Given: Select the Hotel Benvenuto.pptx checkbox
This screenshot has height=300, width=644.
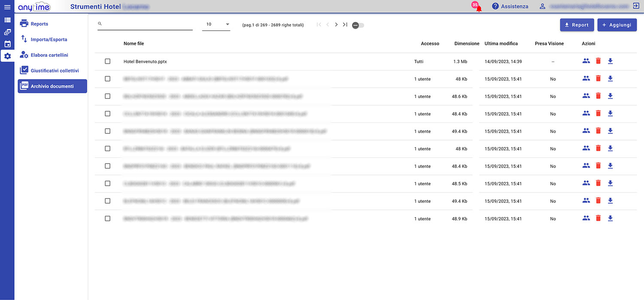Looking at the screenshot, I should coord(107,61).
